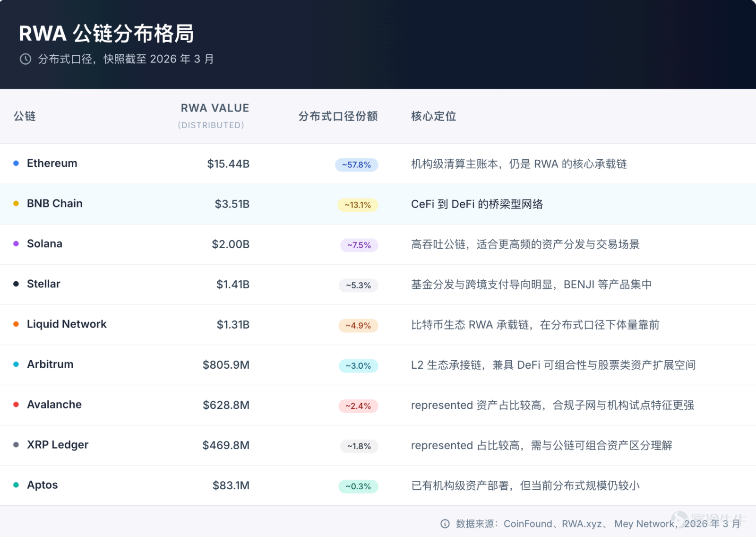Click the ~2.4% share badge
This screenshot has height=537, width=756.
pyautogui.click(x=358, y=406)
